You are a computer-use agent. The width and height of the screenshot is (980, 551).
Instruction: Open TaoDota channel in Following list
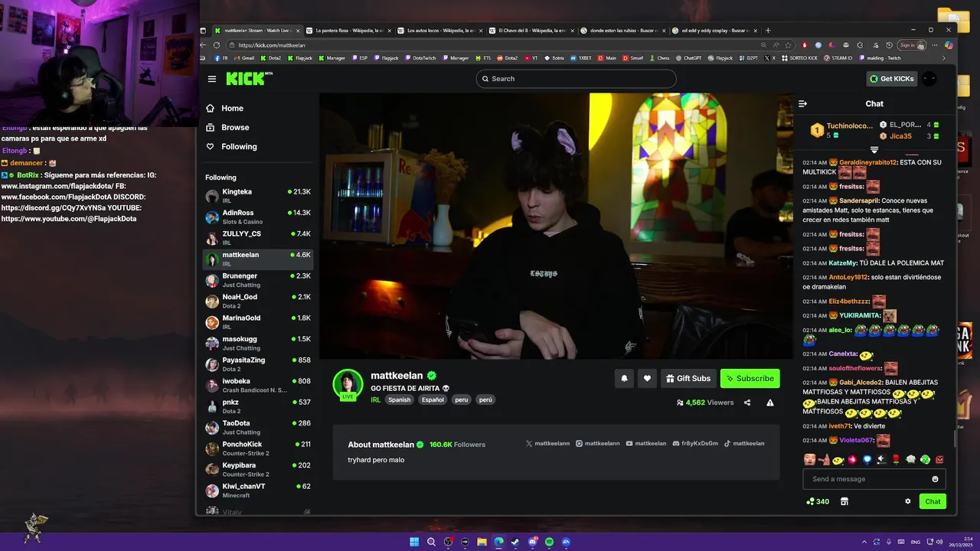[x=258, y=427]
